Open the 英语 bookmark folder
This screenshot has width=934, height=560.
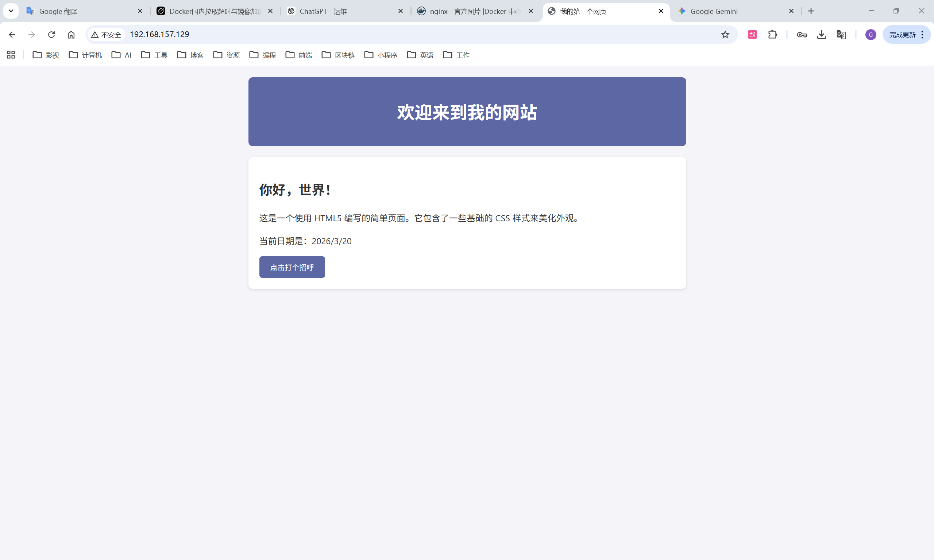[420, 55]
